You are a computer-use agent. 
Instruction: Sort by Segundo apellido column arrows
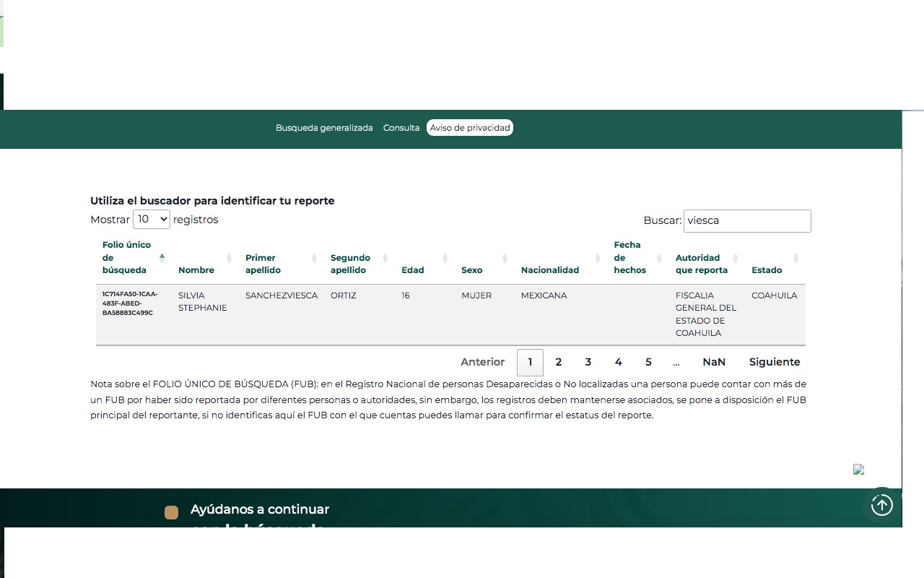[x=385, y=258]
